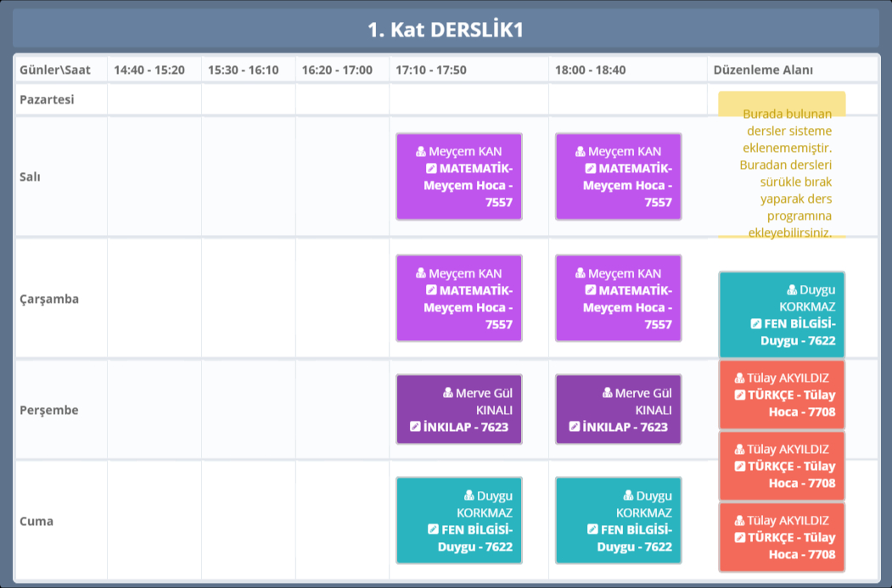The image size is (892, 588).
Task: Click the 1. Kat DERSLİK1 title bar
Action: tap(446, 30)
